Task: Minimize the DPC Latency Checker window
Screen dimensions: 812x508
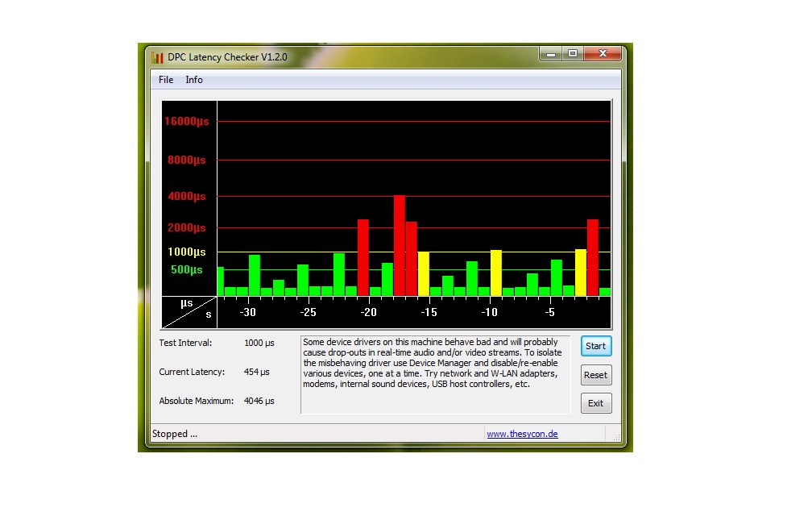Action: coord(550,53)
